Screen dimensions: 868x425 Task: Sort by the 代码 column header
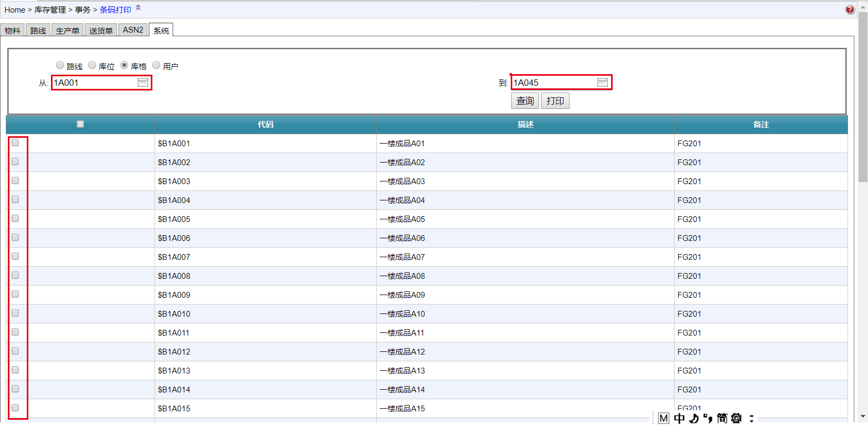265,125
